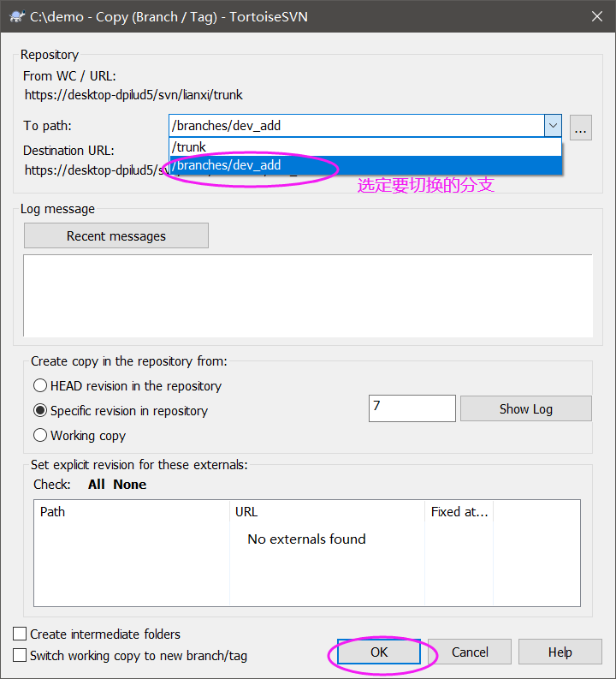Select HEAD revision in the repository
Image resolution: width=616 pixels, height=679 pixels.
127,386
